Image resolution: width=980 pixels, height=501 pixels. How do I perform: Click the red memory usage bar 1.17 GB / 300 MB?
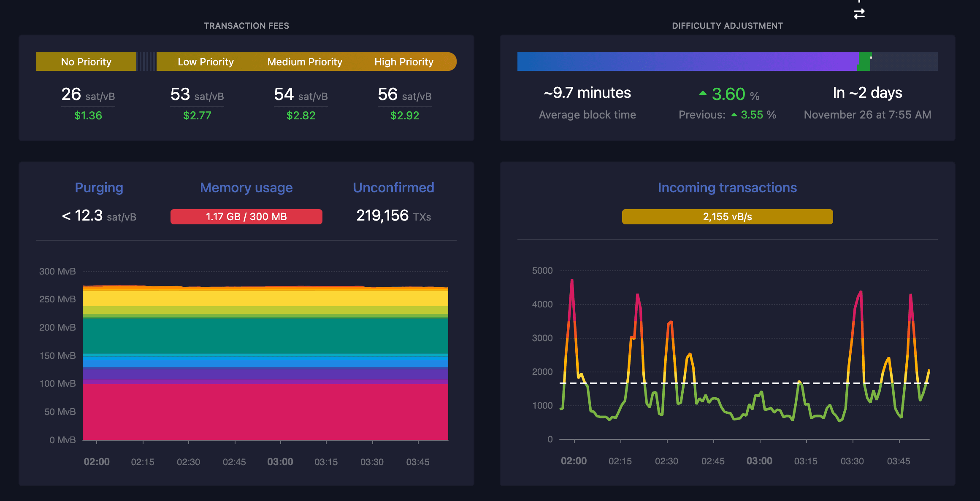pos(246,217)
